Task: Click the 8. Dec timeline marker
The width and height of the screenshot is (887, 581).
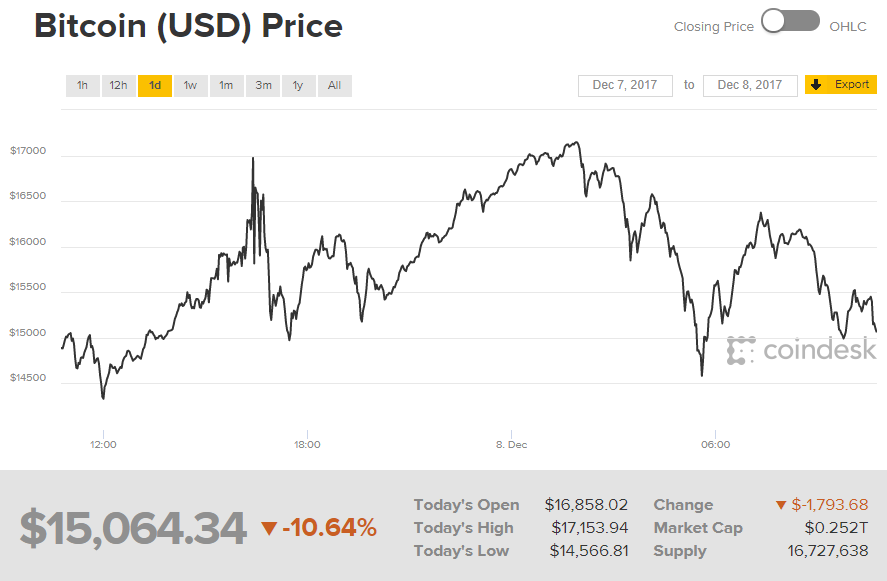Action: [x=512, y=444]
